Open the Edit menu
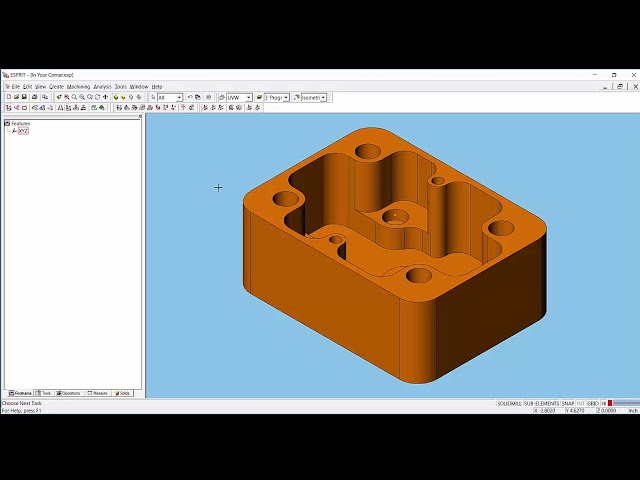This screenshot has height=480, width=640. point(27,87)
